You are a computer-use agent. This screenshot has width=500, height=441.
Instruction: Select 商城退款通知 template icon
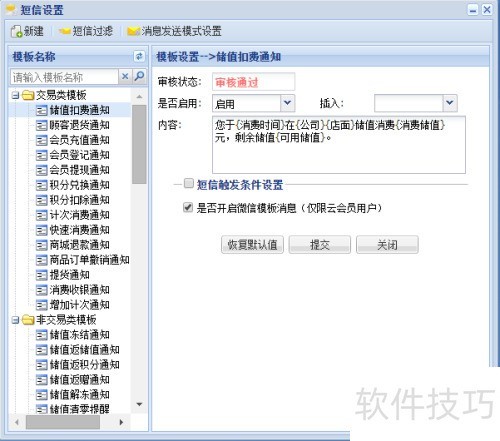pyautogui.click(x=41, y=245)
